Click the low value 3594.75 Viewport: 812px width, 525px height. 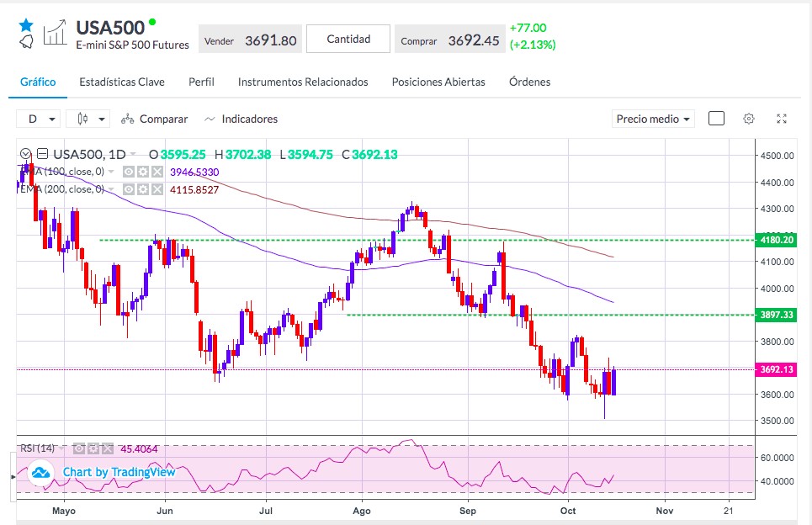point(310,154)
